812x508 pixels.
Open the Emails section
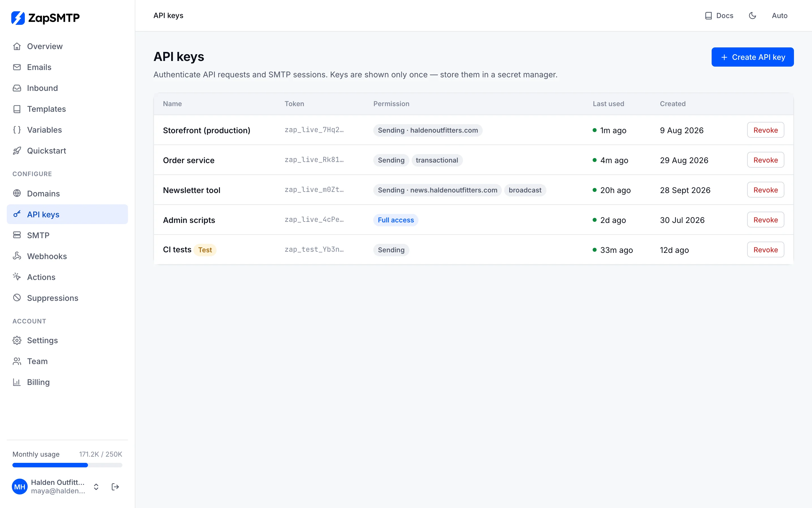click(x=67, y=67)
